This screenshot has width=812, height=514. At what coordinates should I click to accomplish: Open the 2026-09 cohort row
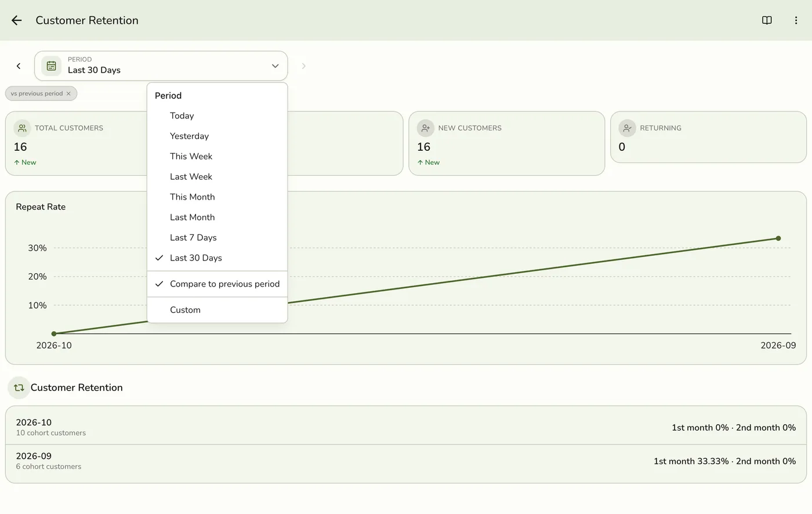point(406,461)
